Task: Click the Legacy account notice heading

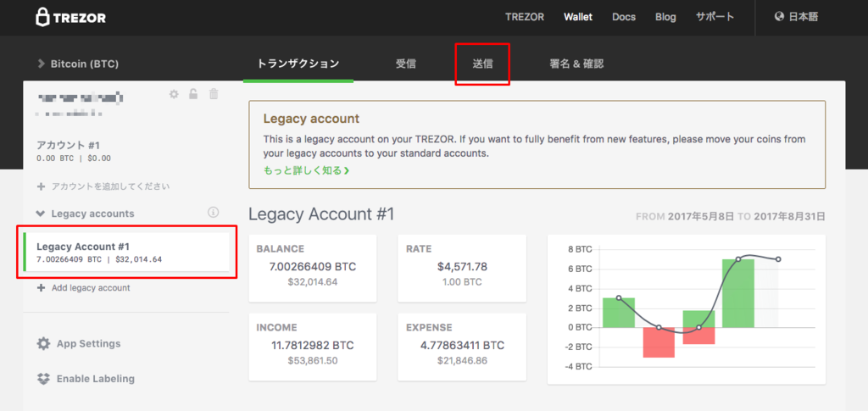Action: point(311,119)
